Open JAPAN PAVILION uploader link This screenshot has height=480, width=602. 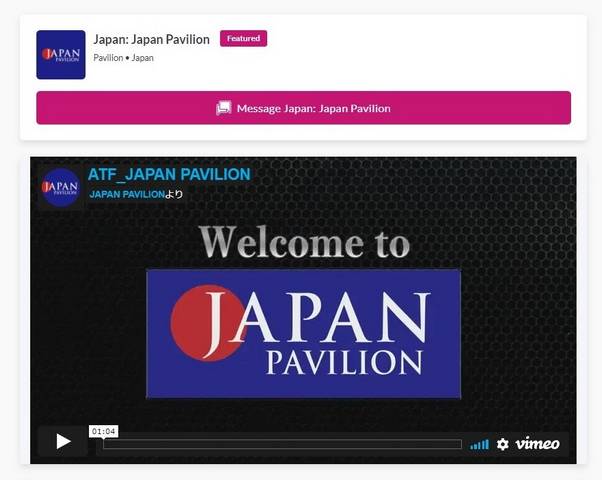(x=127, y=194)
